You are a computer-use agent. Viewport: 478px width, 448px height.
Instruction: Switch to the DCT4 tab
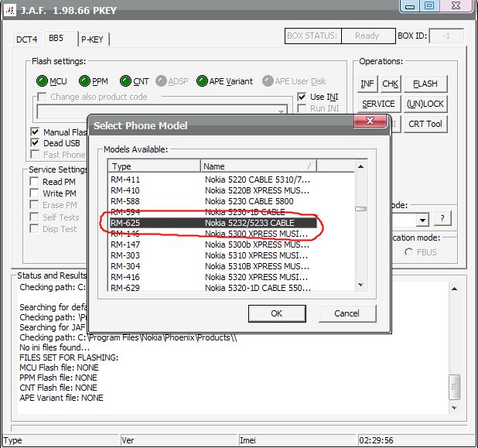[27, 39]
